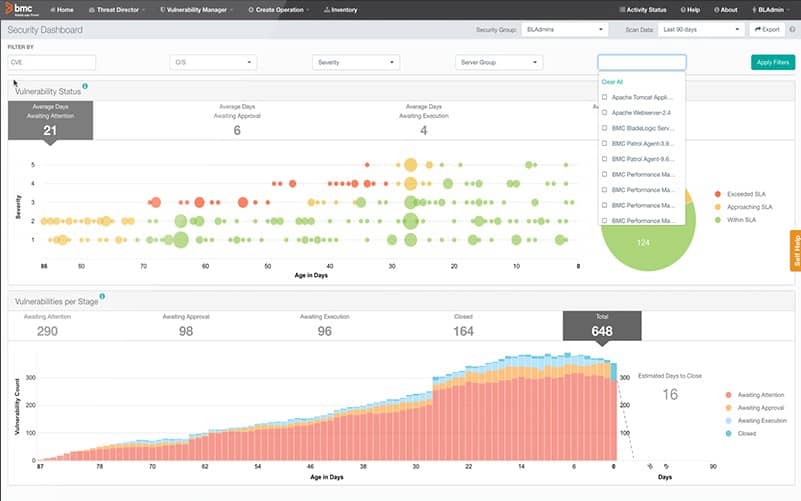This screenshot has height=501, width=801.
Task: Check the Apache Tomcat Appli... checkbox
Action: pyautogui.click(x=604, y=97)
